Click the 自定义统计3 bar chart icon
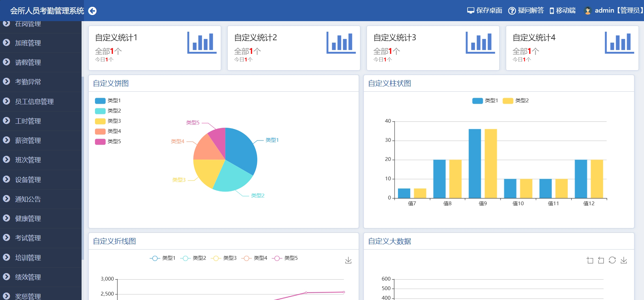 tap(481, 43)
